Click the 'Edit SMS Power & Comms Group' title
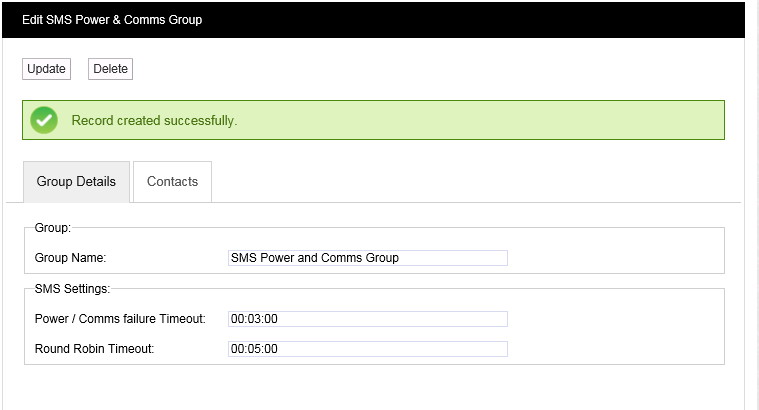This screenshot has width=759, height=410. pyautogui.click(x=112, y=20)
